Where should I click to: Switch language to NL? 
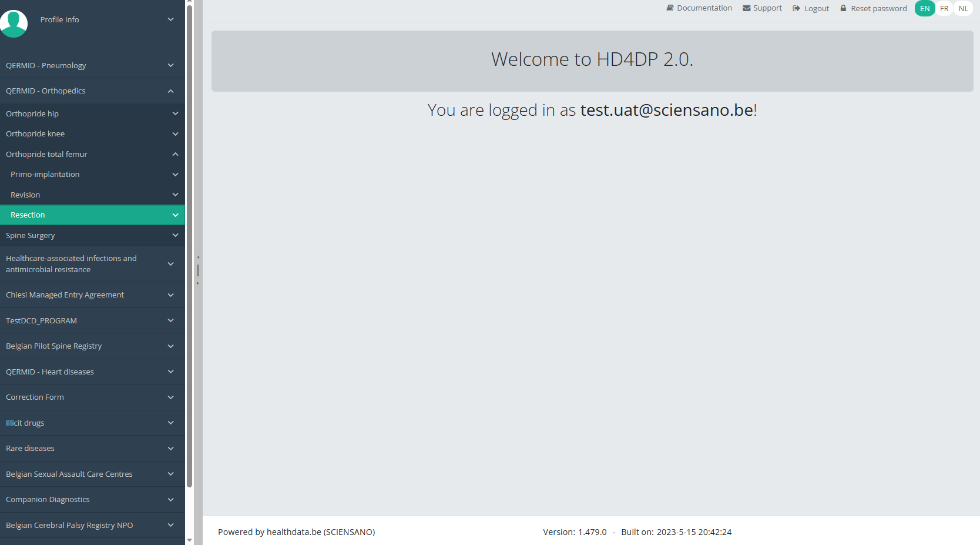(964, 8)
